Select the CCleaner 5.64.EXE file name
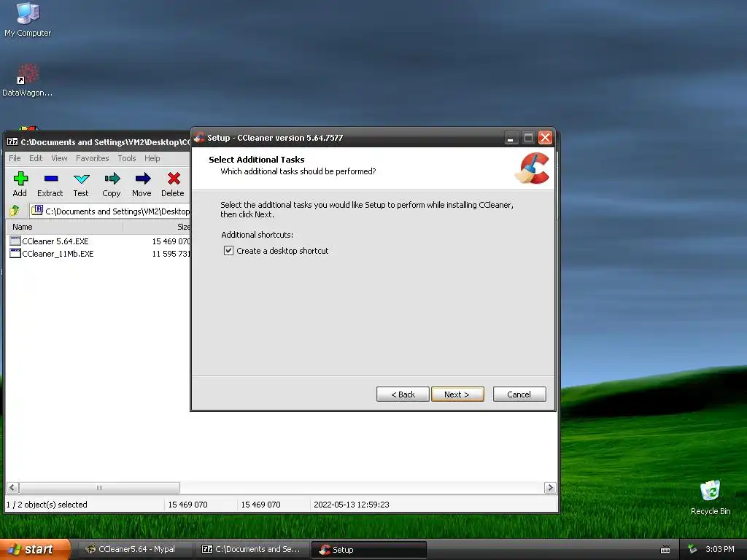The height and width of the screenshot is (560, 747). coord(55,241)
